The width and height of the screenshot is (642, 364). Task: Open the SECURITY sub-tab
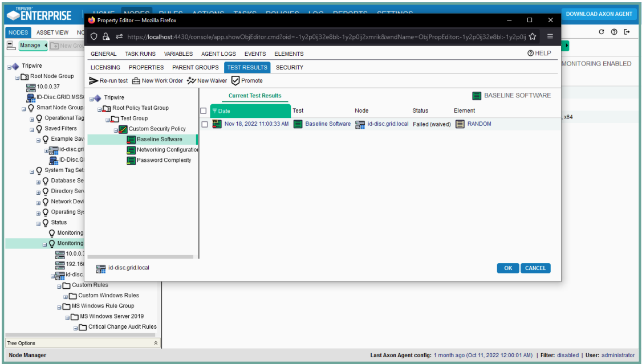pos(290,67)
